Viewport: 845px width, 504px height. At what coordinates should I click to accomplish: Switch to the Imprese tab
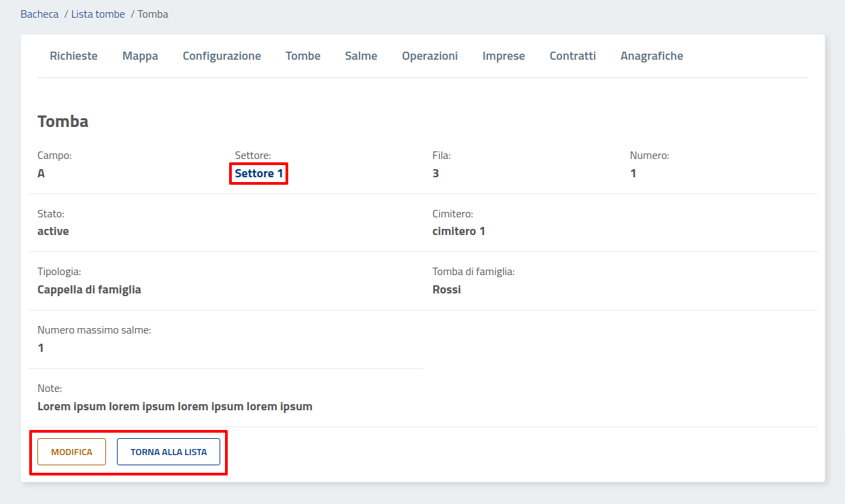(504, 56)
